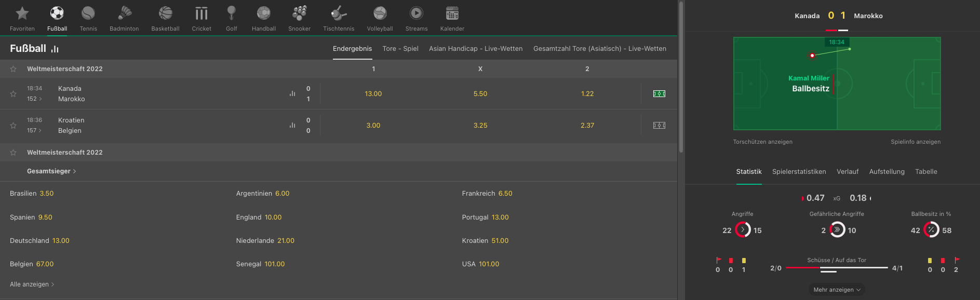Toggle the favorite star for Kroatien vs Belgien
The width and height of the screenshot is (980, 300).
(x=14, y=126)
